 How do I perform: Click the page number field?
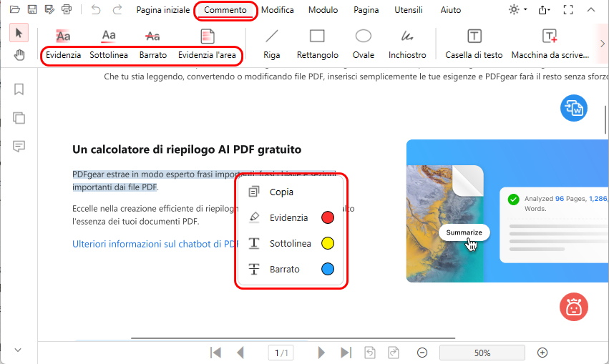tap(281, 353)
